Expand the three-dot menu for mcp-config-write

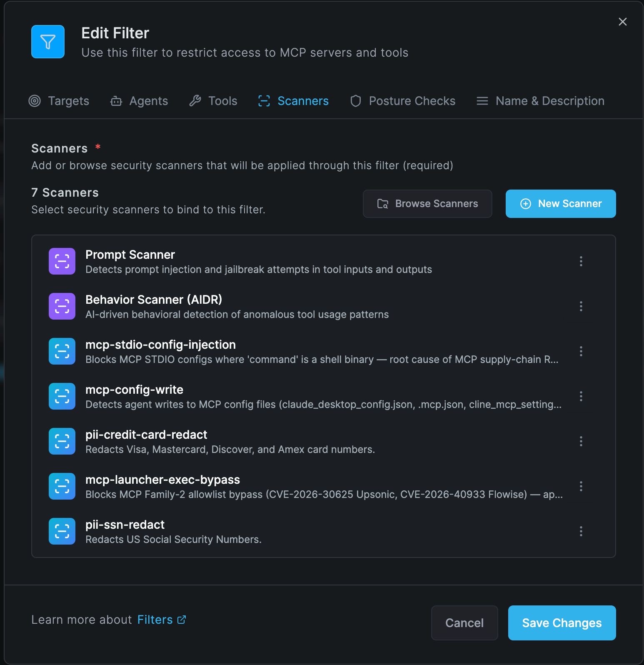click(x=581, y=396)
